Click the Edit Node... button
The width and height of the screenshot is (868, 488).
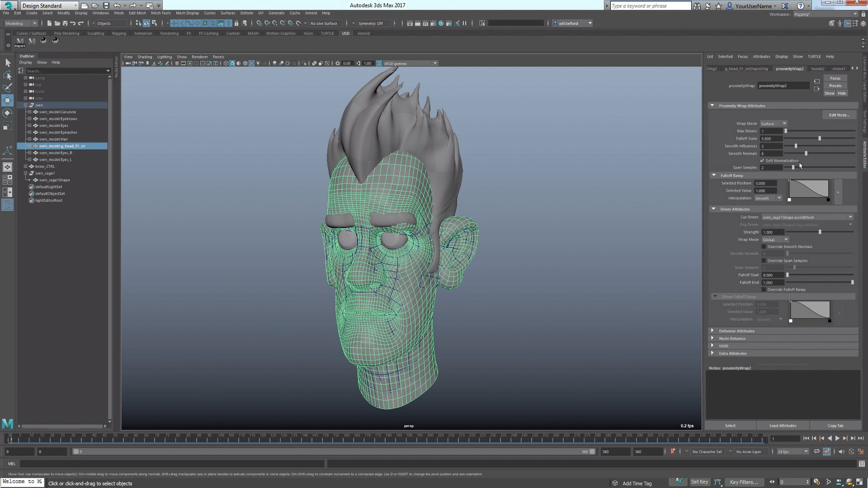(839, 115)
